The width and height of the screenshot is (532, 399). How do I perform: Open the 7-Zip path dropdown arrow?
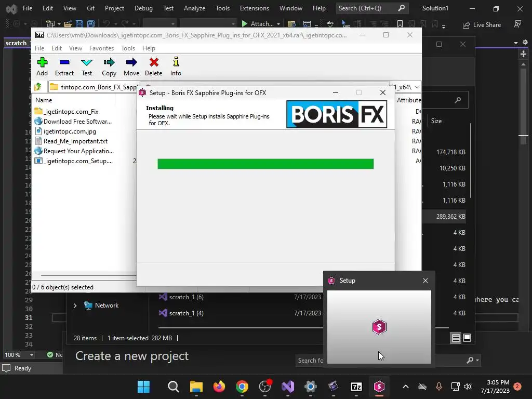pos(417,87)
